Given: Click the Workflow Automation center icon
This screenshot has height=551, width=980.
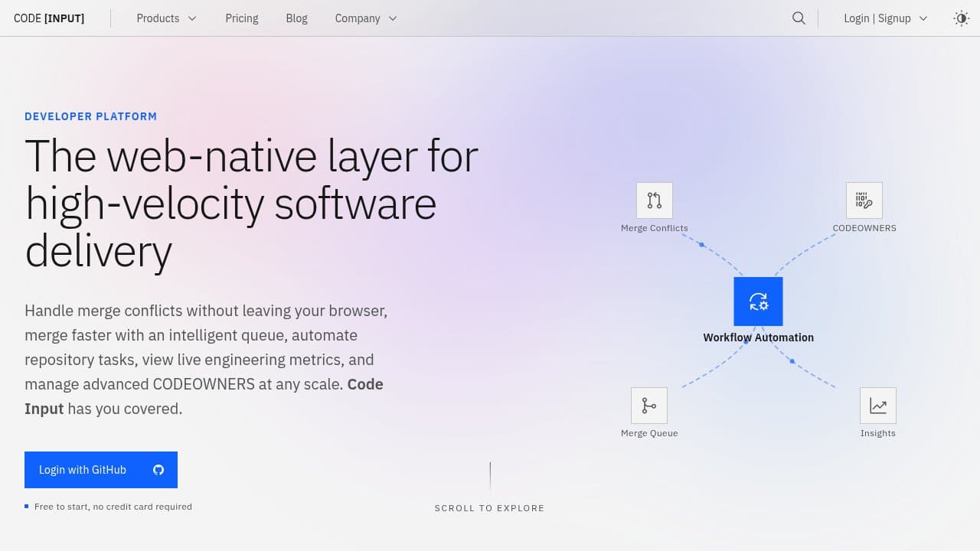Looking at the screenshot, I should tap(758, 302).
